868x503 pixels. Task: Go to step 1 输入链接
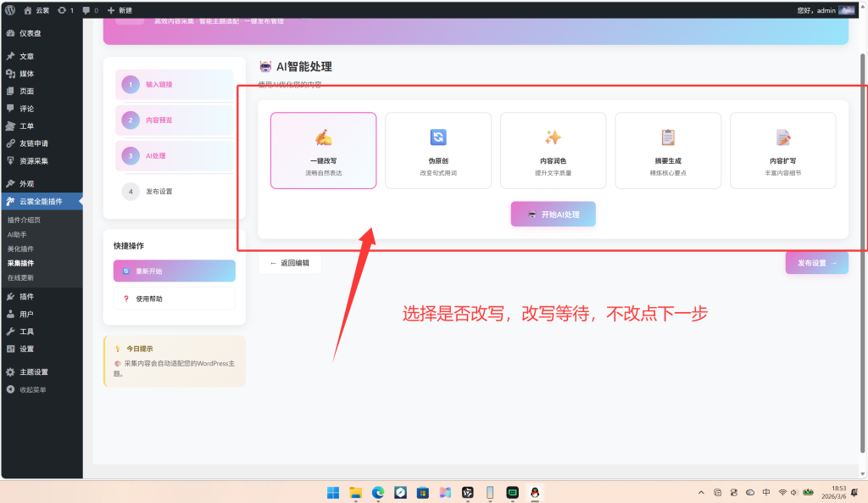pyautogui.click(x=175, y=84)
